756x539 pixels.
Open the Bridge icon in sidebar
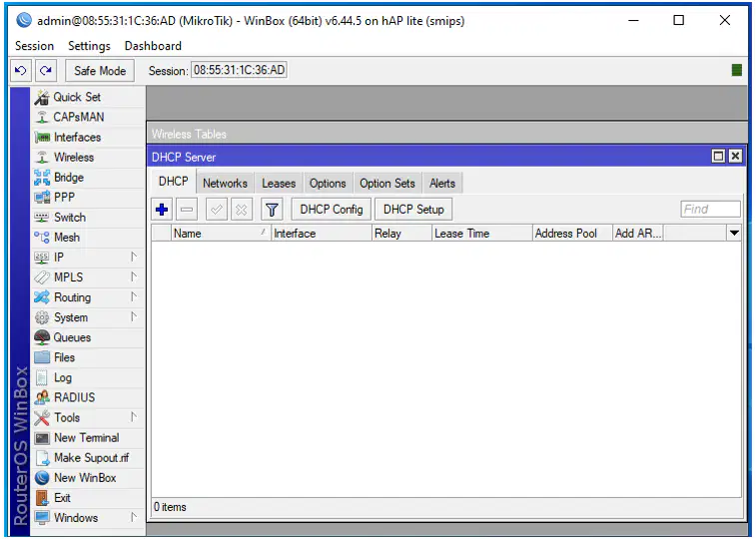tap(42, 178)
